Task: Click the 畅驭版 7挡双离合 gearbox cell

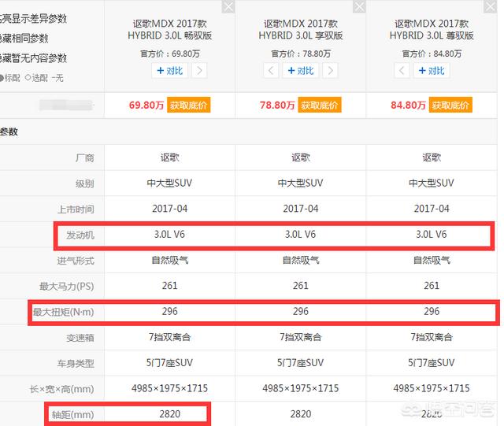Action: pos(170,337)
